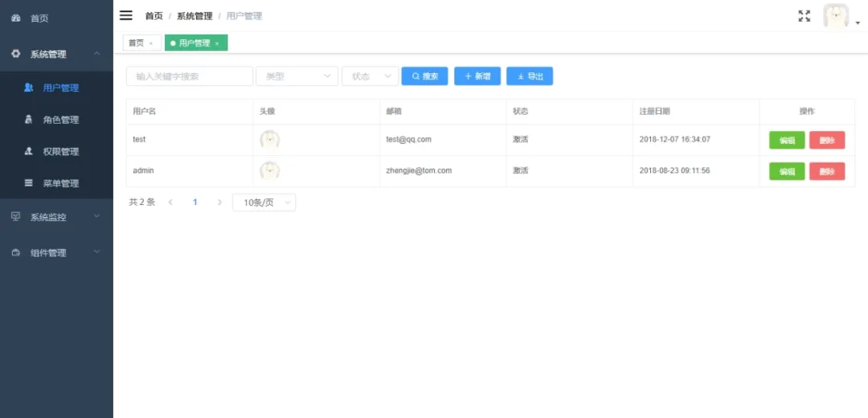Click the 组件管理 icon in sidebar
Screen dimensions: 868x418
point(16,252)
